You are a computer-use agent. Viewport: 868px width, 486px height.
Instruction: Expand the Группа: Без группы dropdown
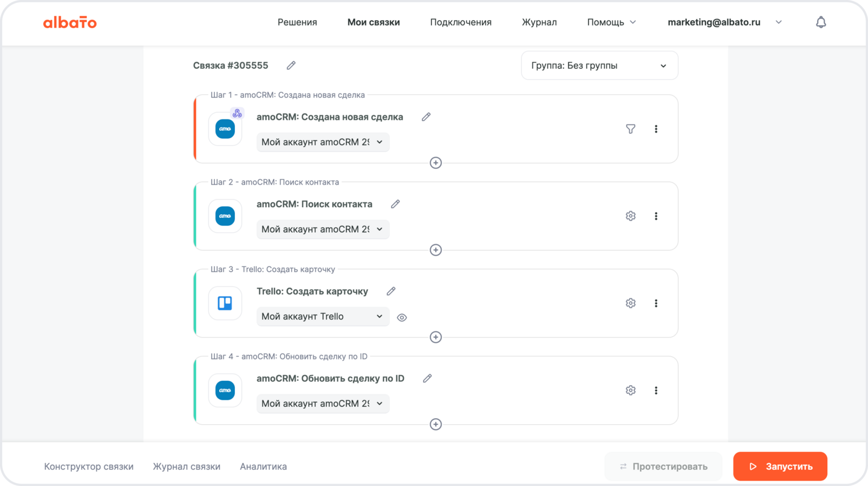pos(599,66)
